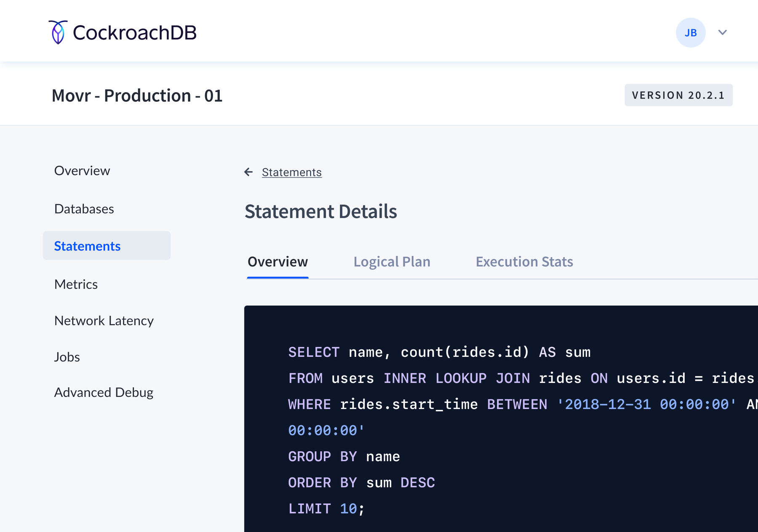Select the Overview tab of Statement Details
The width and height of the screenshot is (758, 532).
[x=278, y=262]
